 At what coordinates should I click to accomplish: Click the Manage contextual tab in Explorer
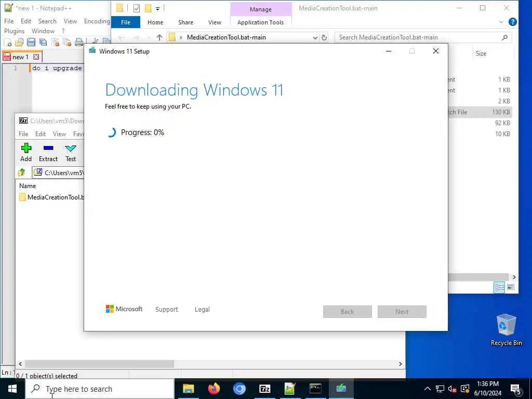(x=261, y=9)
